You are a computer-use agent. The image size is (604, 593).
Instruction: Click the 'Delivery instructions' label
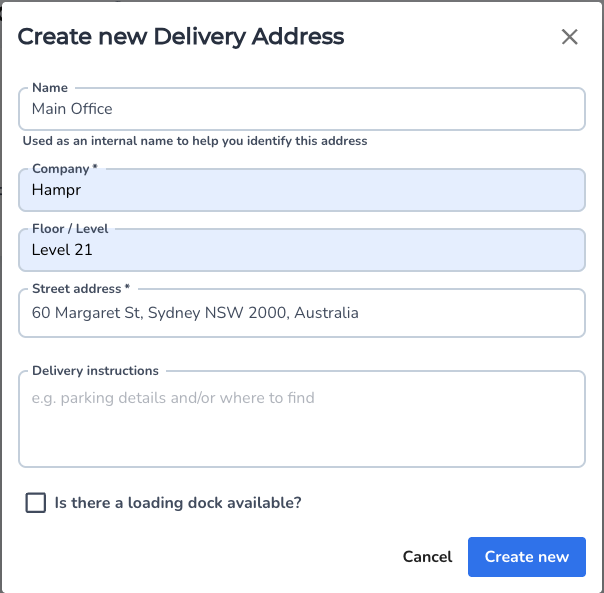(95, 371)
